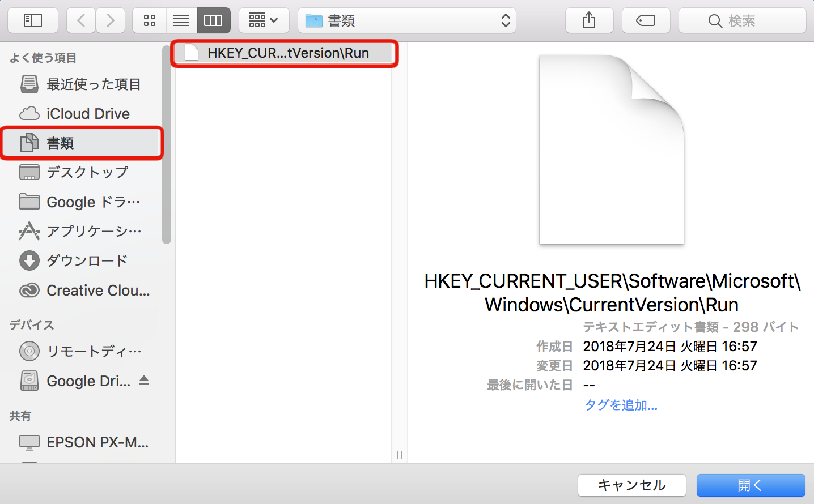Go back with the left arrow
This screenshot has height=504, width=814.
point(81,21)
